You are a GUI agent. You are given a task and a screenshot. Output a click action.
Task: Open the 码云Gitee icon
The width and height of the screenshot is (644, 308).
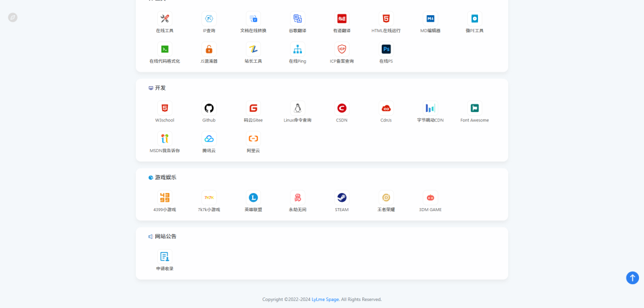coord(253,108)
